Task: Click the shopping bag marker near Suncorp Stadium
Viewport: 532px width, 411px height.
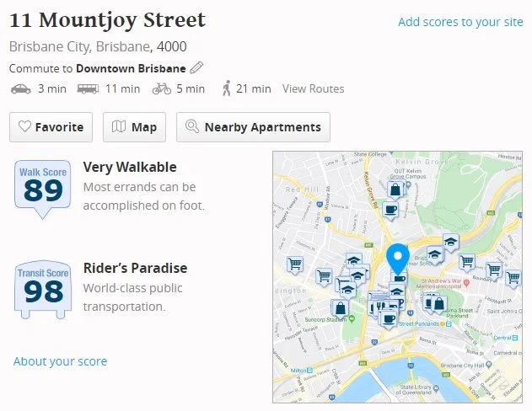Action: 340,308
